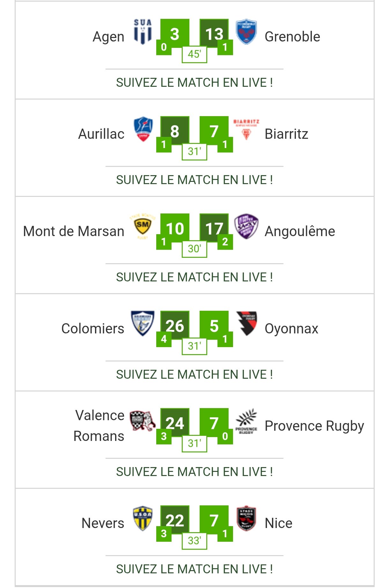Click the Angoulême purple club crest
The height and width of the screenshot is (588, 389).
pyautogui.click(x=246, y=227)
